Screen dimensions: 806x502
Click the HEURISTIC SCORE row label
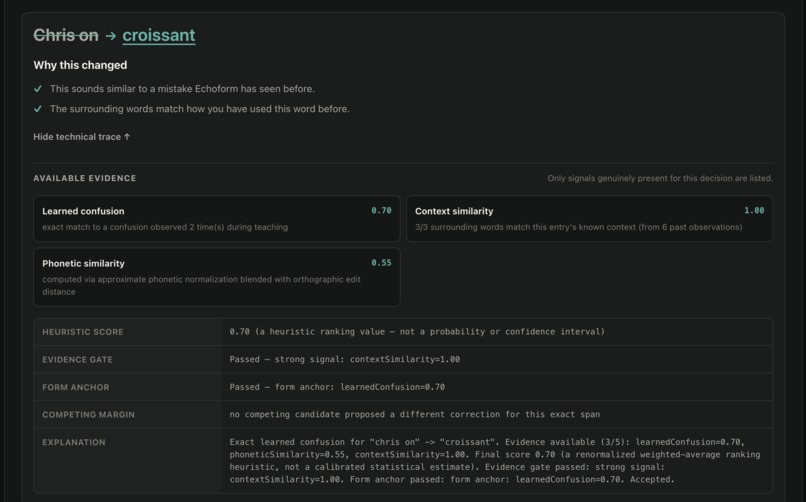pos(83,332)
